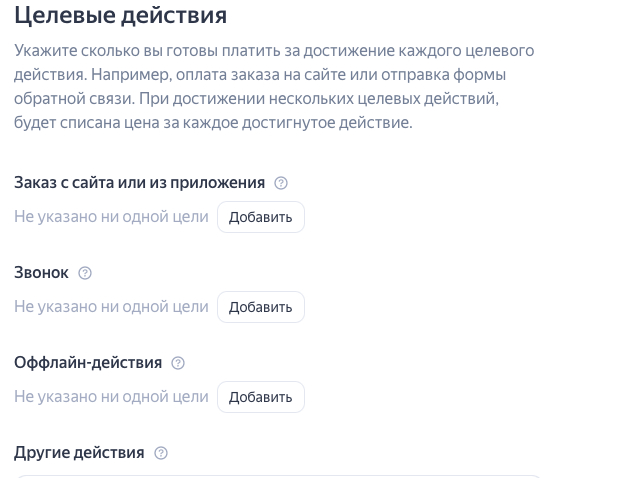Screen dimensions: 621x478
Task: Click "Добавить" under "Оффлайн-действия"
Action: click(x=260, y=397)
